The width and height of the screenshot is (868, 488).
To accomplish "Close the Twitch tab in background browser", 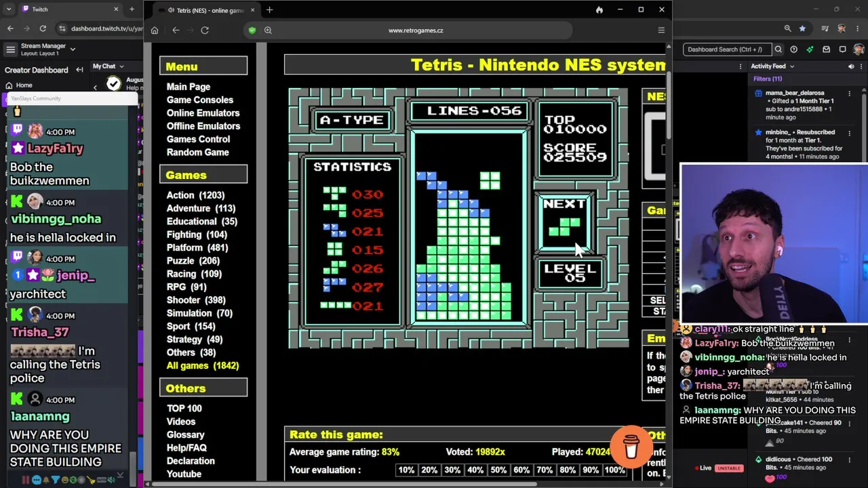I will [x=116, y=9].
